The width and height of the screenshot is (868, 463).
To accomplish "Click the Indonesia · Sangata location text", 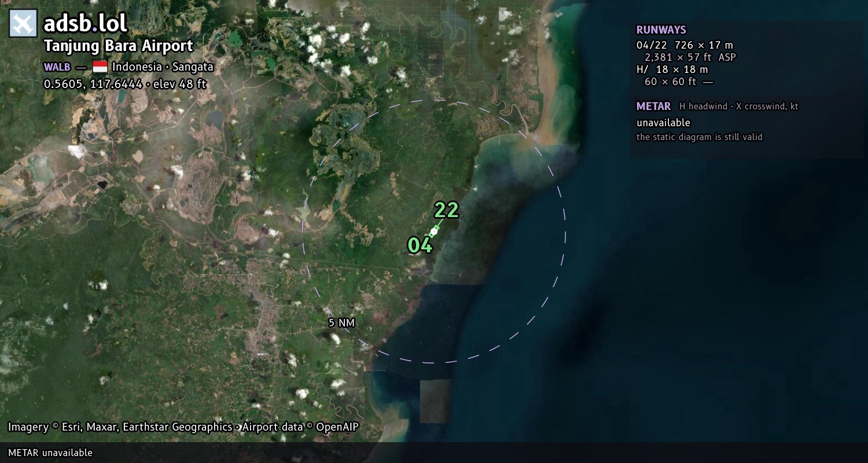I will point(163,67).
